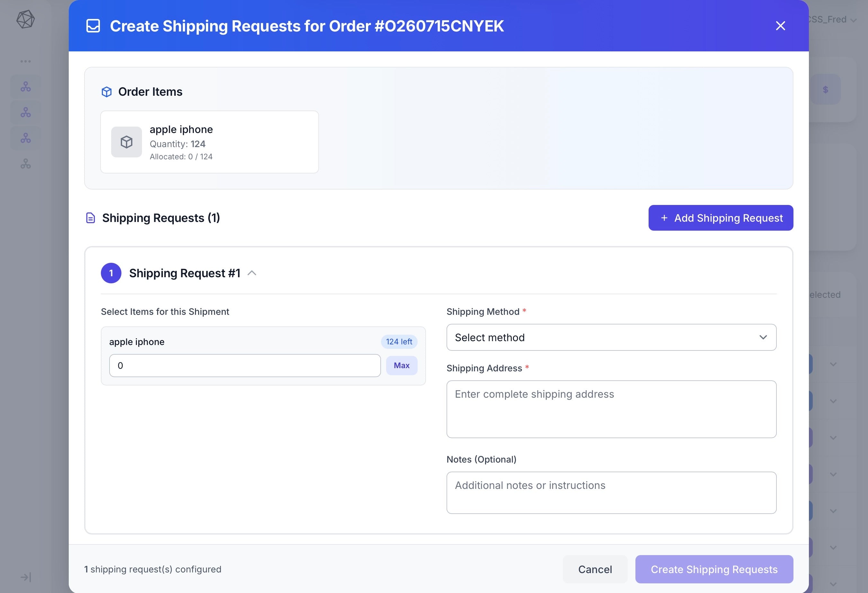Click into the Notes (Optional) text area
The width and height of the screenshot is (868, 593).
click(611, 493)
